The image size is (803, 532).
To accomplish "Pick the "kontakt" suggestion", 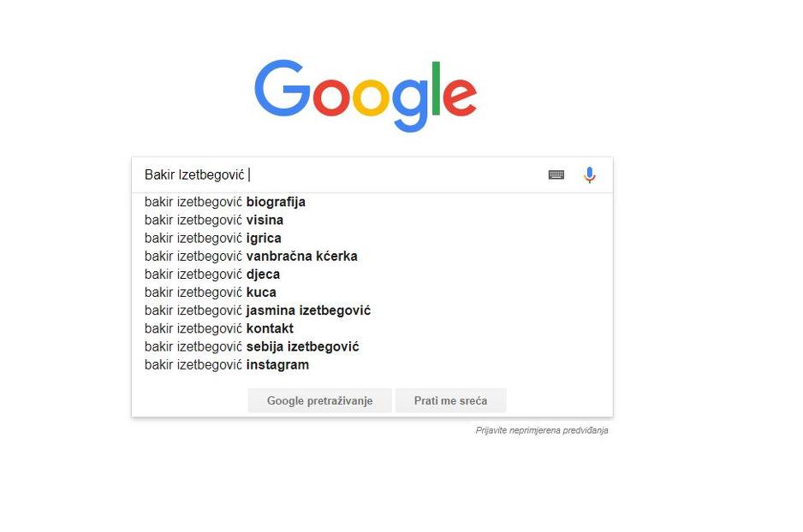I will 219,328.
